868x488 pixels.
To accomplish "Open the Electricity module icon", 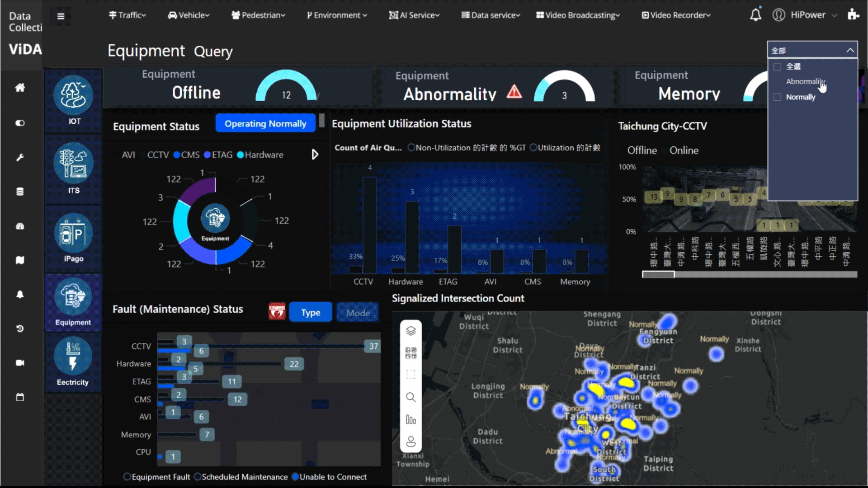I will pyautogui.click(x=73, y=357).
